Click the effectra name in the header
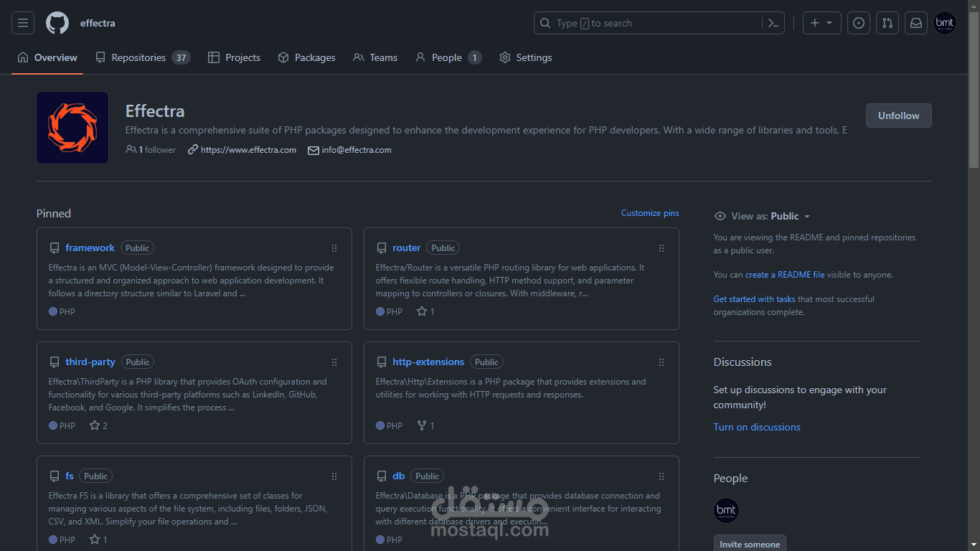Screen dimensions: 980x551 pos(98,23)
